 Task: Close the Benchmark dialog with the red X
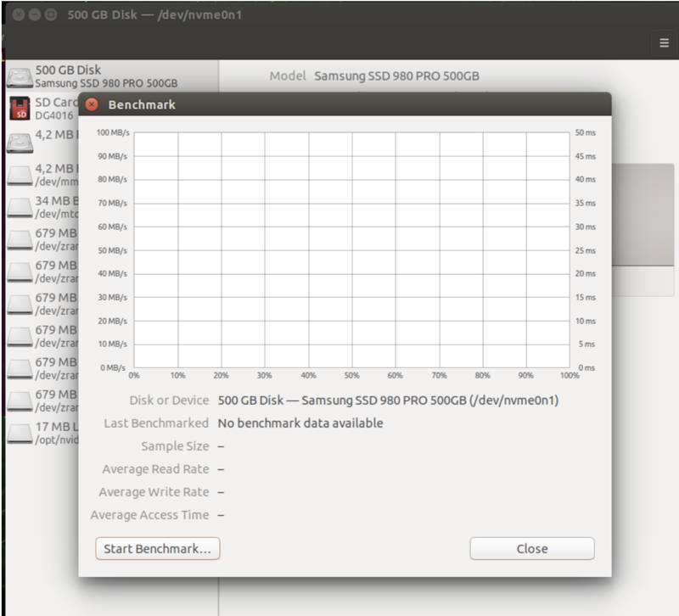92,104
